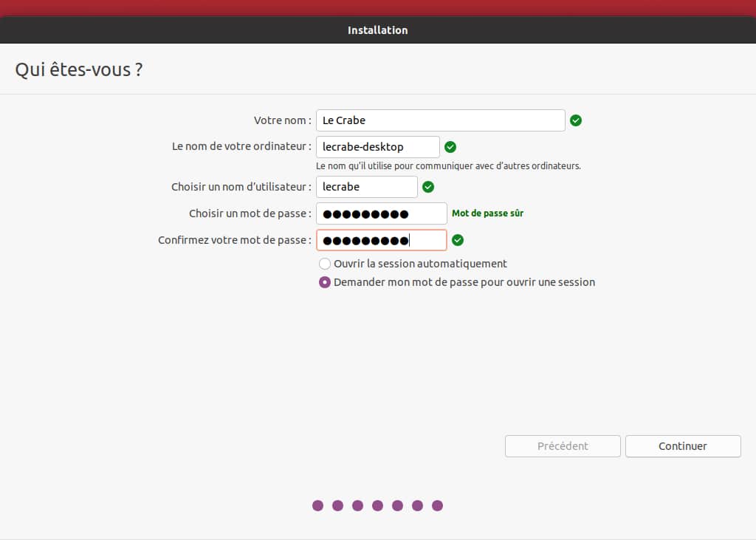Click the 'Confirmez votre mot de passe' field
This screenshot has width=756, height=540.
(x=382, y=240)
